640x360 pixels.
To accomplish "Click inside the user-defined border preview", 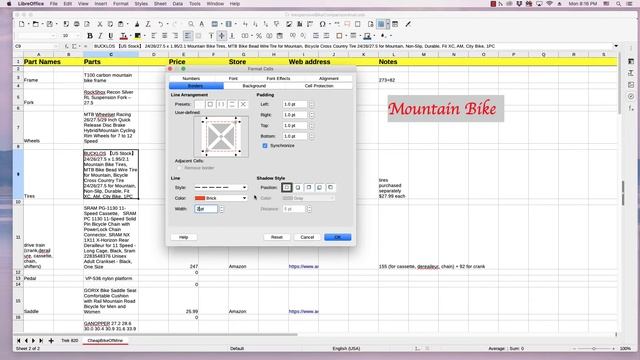I will pyautogui.click(x=221, y=136).
